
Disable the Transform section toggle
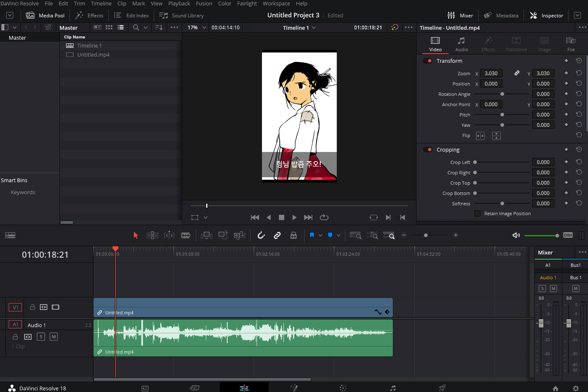click(x=428, y=61)
